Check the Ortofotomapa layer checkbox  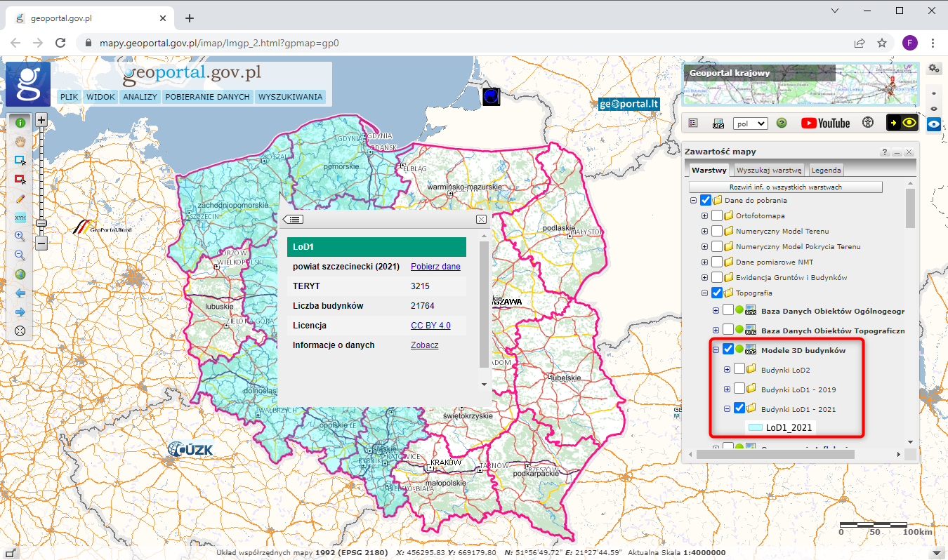click(x=717, y=215)
